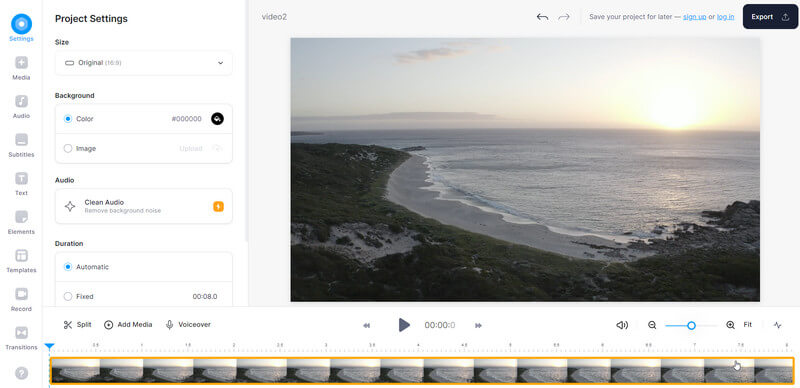Viewport: 800px width, 388px height.
Task: Play the video
Action: (404, 325)
